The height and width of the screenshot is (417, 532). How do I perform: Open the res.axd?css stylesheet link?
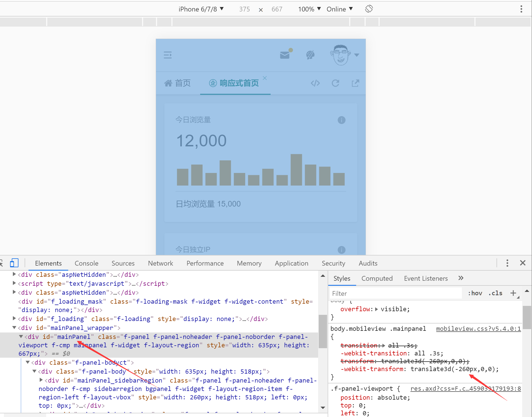[x=465, y=389]
